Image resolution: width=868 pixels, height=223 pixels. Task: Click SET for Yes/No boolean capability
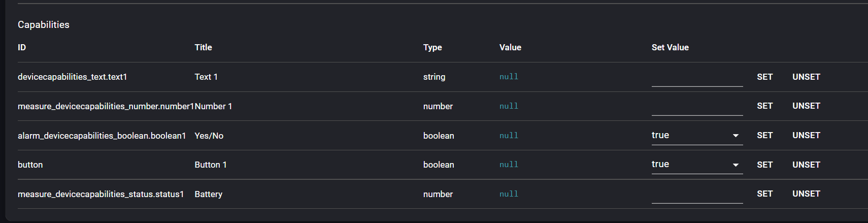click(764, 135)
